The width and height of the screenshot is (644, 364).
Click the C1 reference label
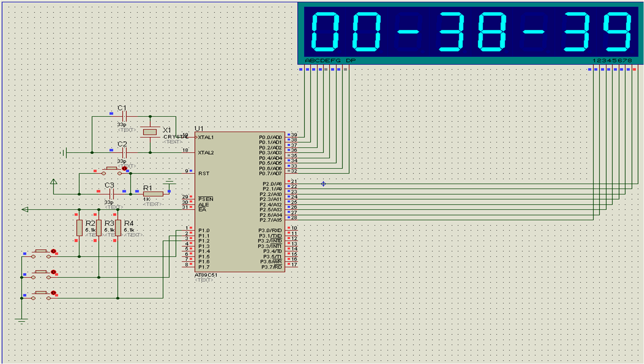(122, 108)
